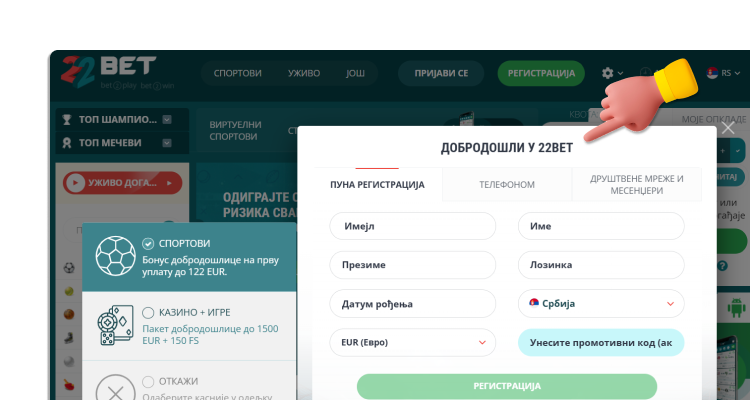The height and width of the screenshot is (400, 750).
Task: Click the casino cards and dice icon
Action: (115, 325)
